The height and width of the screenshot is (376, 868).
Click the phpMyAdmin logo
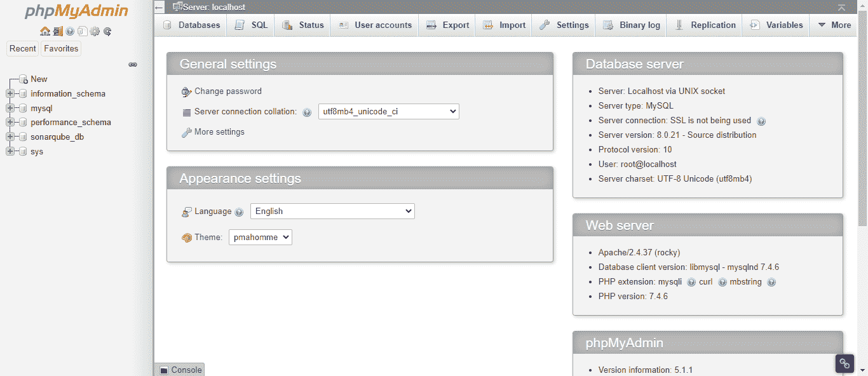coord(76,11)
